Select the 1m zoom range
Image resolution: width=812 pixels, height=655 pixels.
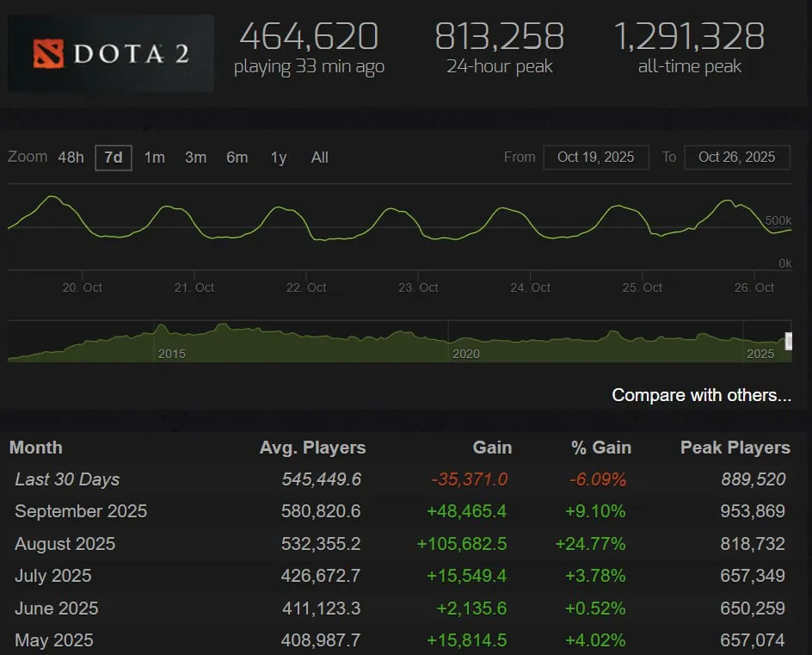tap(154, 158)
